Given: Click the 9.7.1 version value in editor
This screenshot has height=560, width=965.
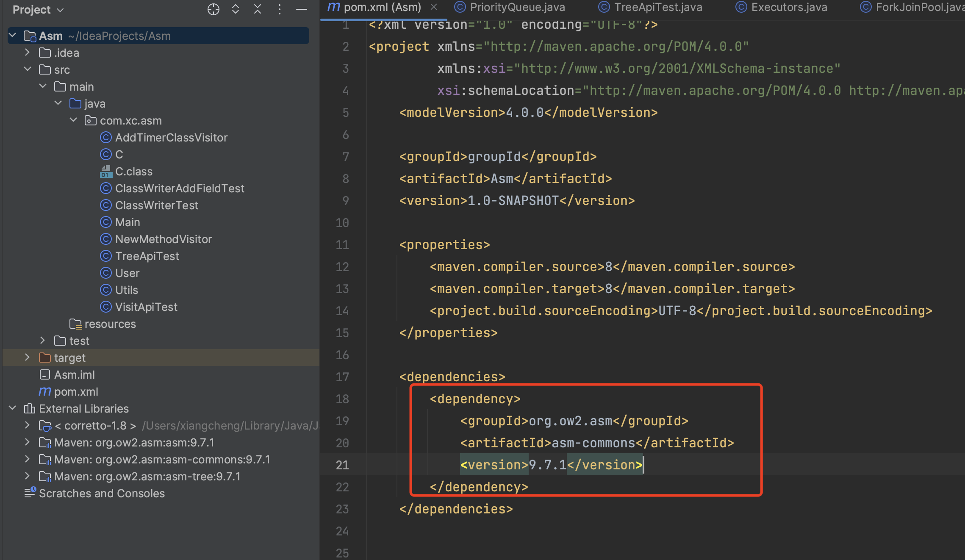Looking at the screenshot, I should coord(548,465).
